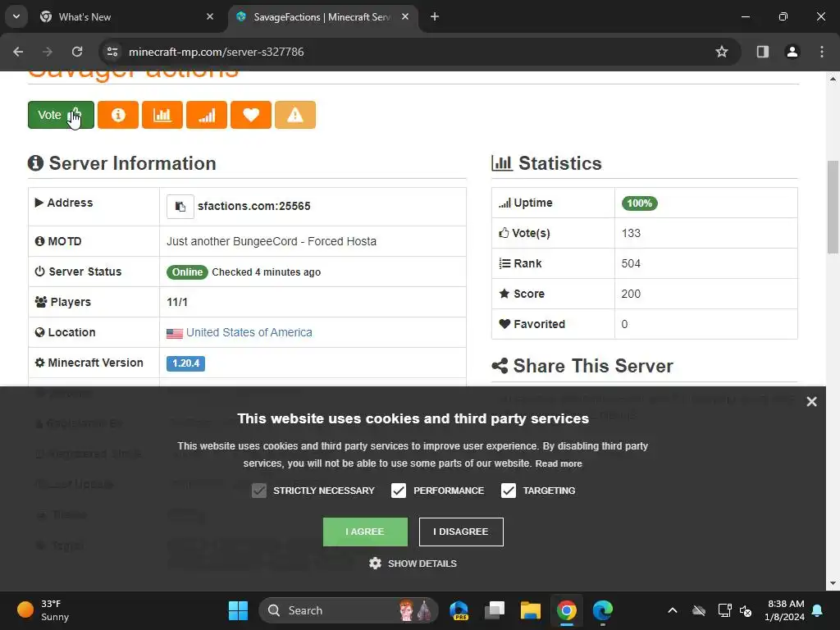Close the SavageFactions tab
Image resolution: width=840 pixels, height=630 pixels.
coord(405,16)
